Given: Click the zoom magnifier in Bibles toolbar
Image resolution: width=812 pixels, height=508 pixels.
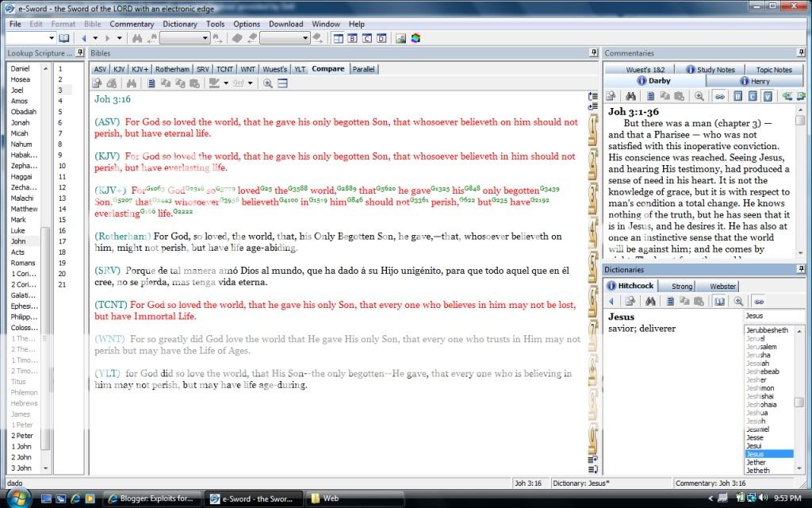Looking at the screenshot, I should coord(268,83).
